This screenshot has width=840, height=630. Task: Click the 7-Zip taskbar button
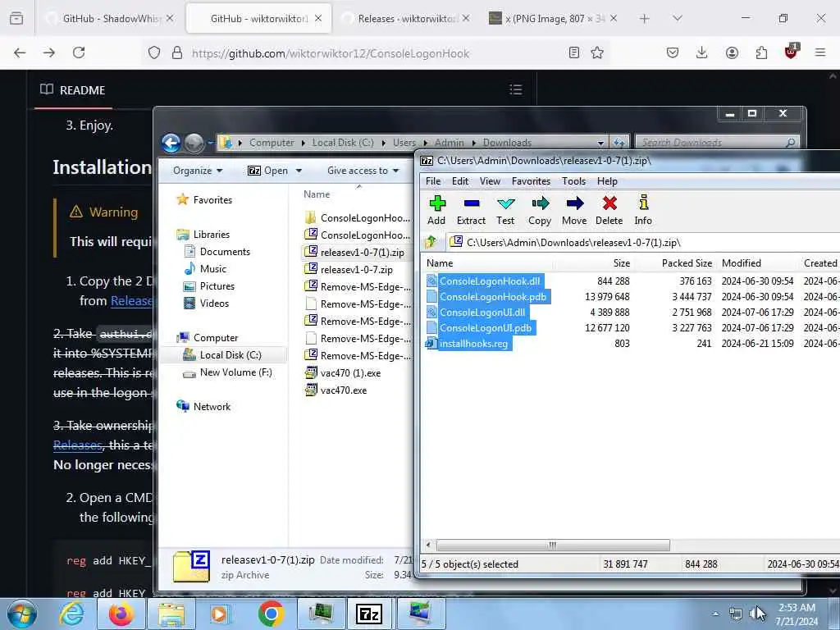(370, 614)
